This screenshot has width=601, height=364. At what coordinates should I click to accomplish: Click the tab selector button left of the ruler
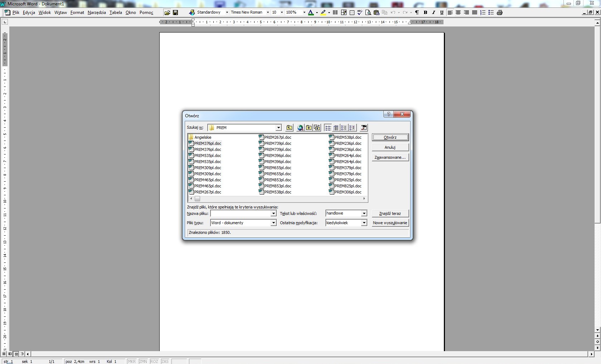pyautogui.click(x=5, y=22)
